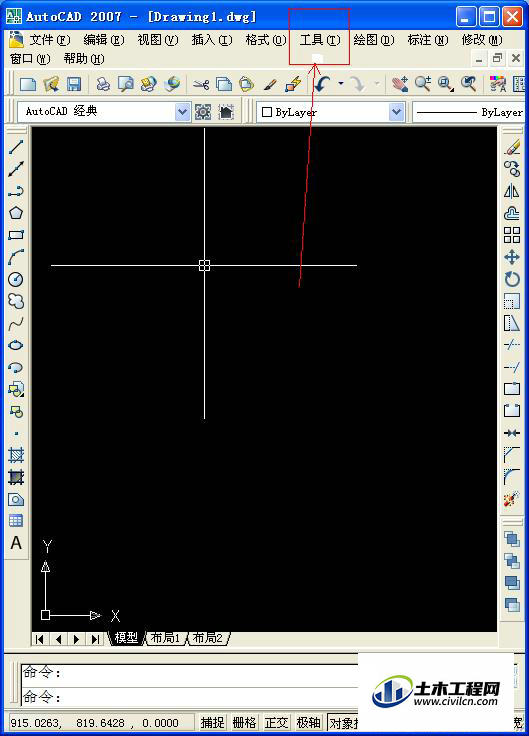Viewport: 529px width, 736px height.
Task: Click the Plot print icon
Action: pos(103,84)
